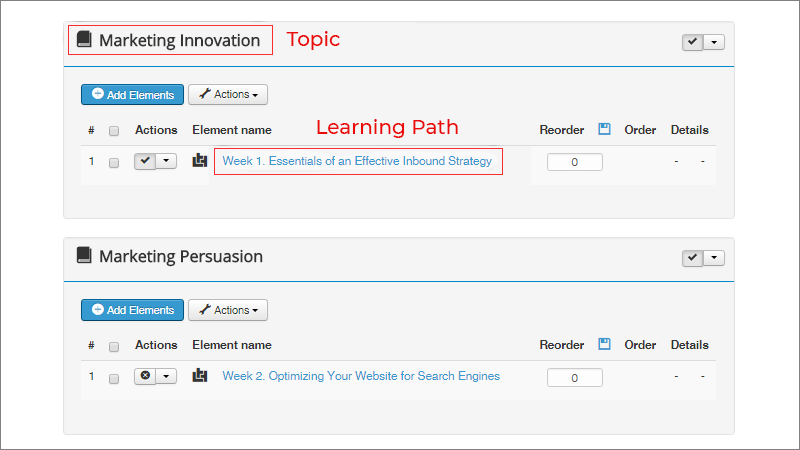Open the row actions caret for Week 1

click(166, 161)
